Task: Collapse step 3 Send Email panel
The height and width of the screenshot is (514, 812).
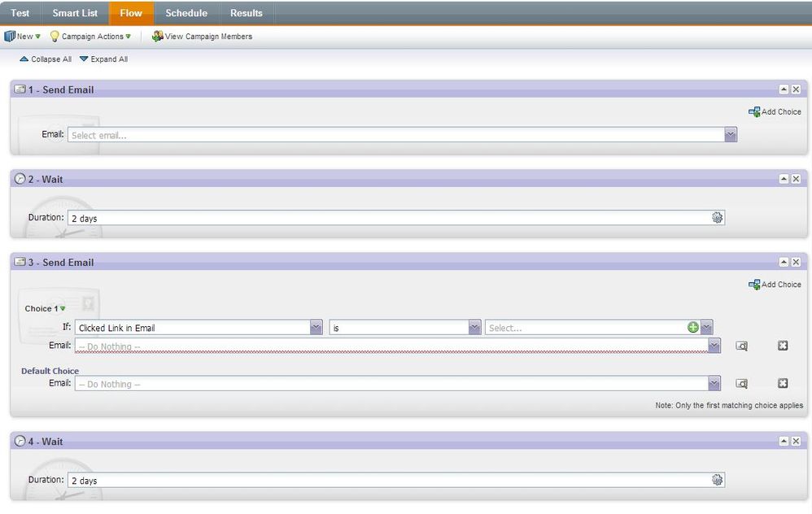Action: [784, 263]
